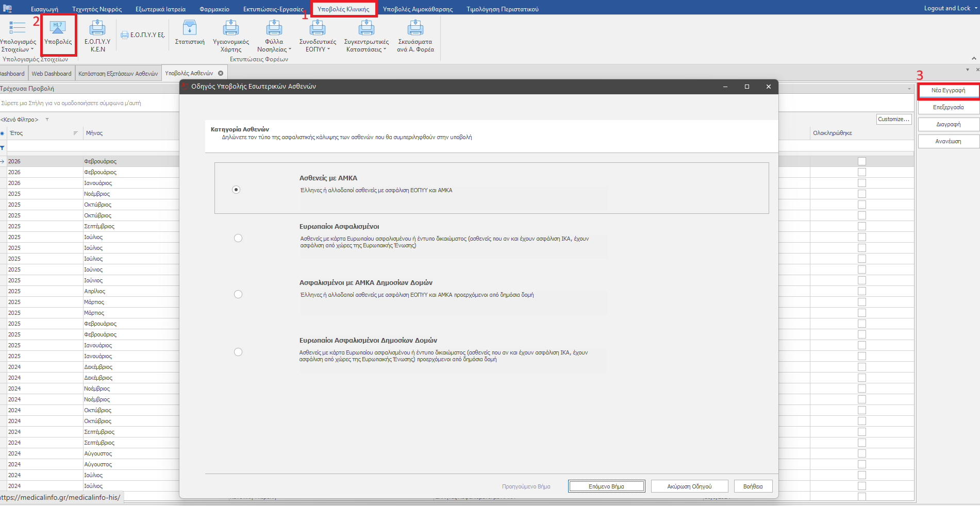980x506 pixels.
Task: Open the Φαρμακείο menu tab
Action: click(x=214, y=9)
